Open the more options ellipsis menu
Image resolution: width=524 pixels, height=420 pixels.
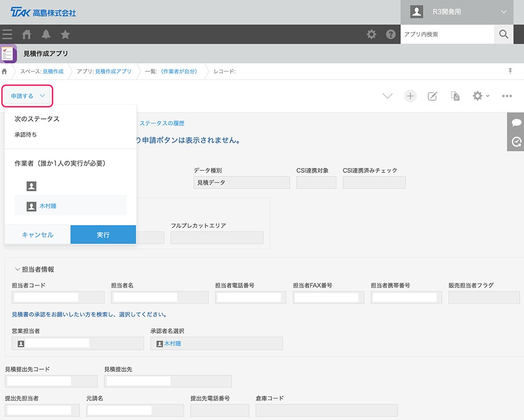point(507,96)
